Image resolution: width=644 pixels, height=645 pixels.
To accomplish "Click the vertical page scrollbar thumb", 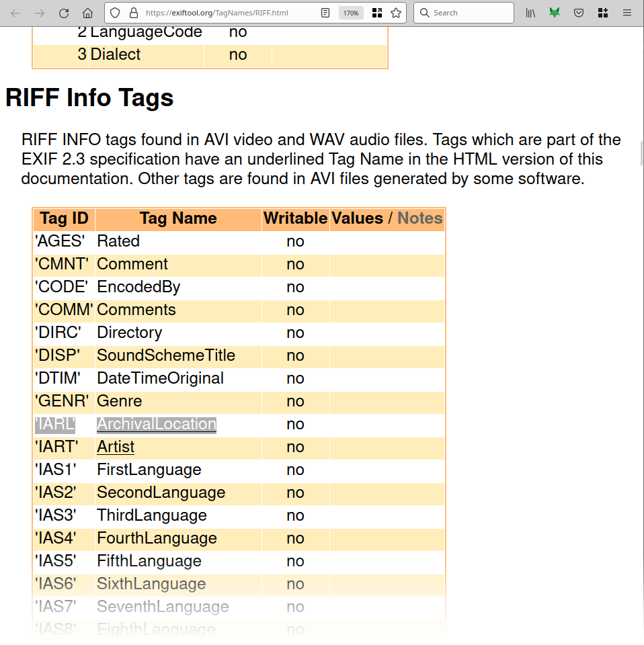I will tap(641, 153).
